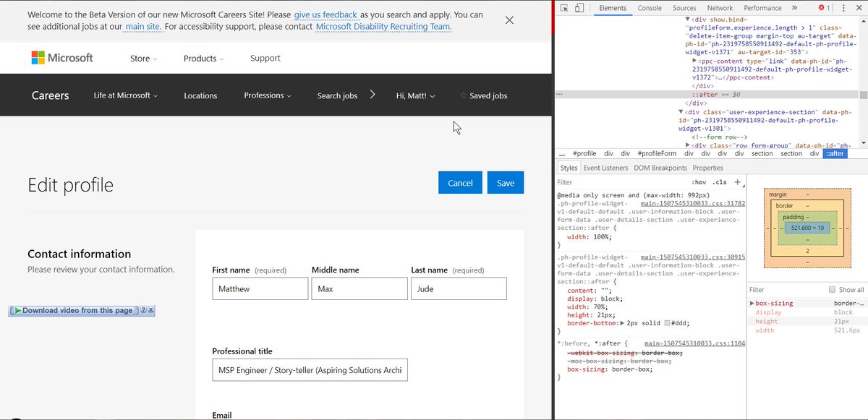The height and width of the screenshot is (420, 868).
Task: Click the computed styles Filter box
Action: [x=785, y=290]
